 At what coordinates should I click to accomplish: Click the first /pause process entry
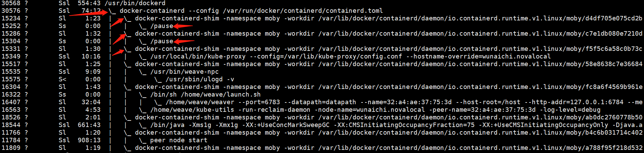pyautogui.click(x=162, y=26)
